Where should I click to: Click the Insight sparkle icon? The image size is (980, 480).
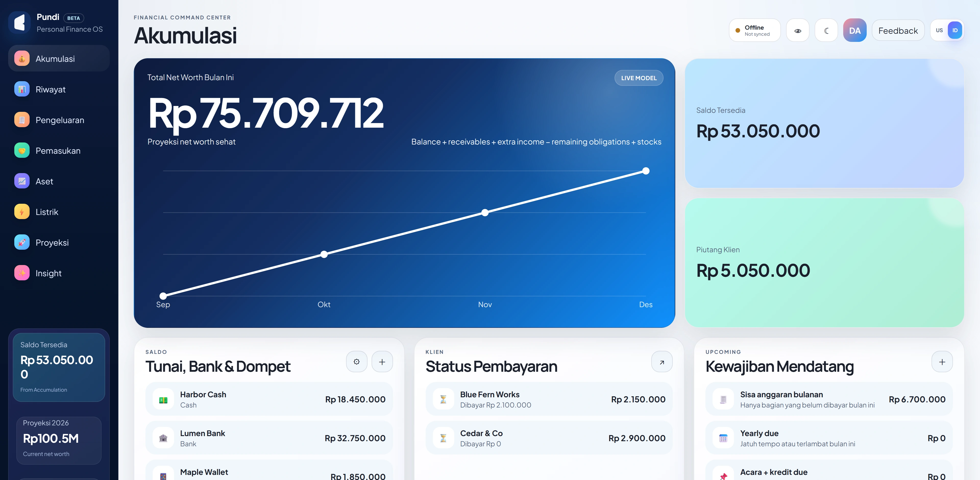[x=22, y=273]
